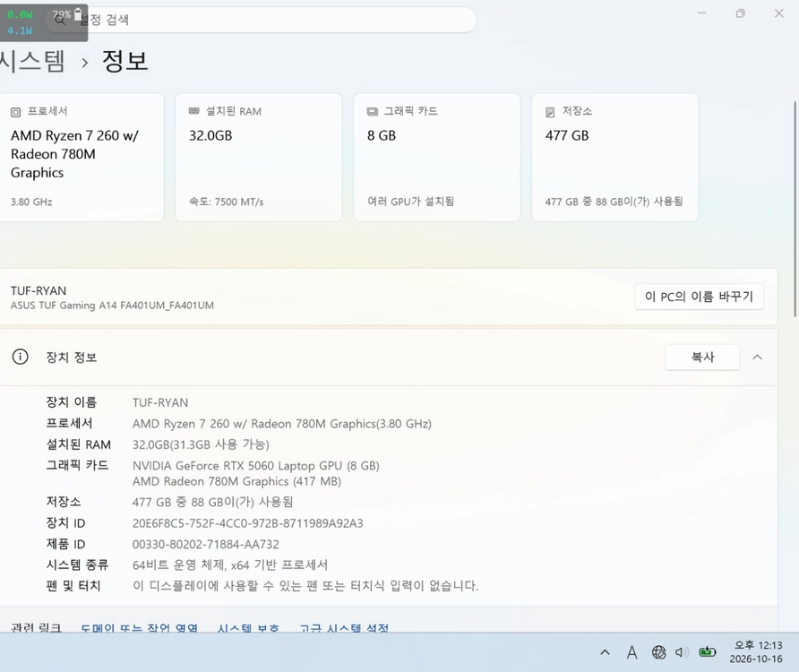Restore the settings window size

point(741,13)
